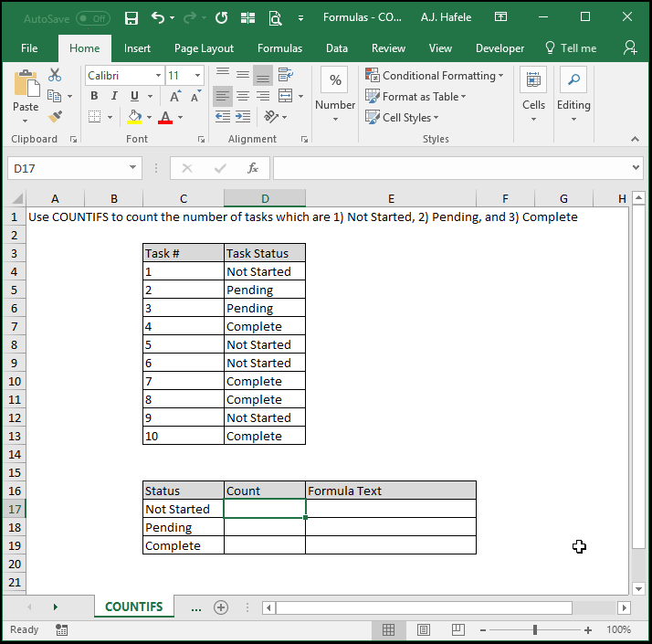The width and height of the screenshot is (652, 644).
Task: Click in the Name Box showing D17
Action: [75, 168]
